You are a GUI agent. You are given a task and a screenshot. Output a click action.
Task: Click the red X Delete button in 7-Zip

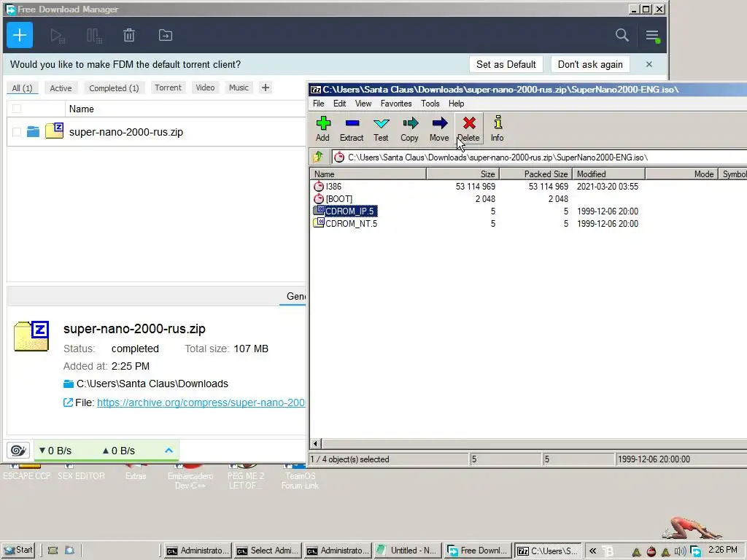click(x=469, y=128)
